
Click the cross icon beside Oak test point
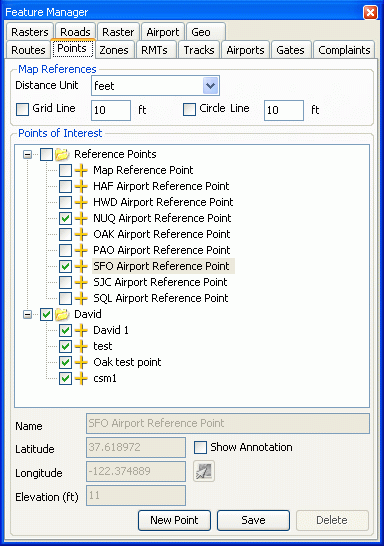81,362
